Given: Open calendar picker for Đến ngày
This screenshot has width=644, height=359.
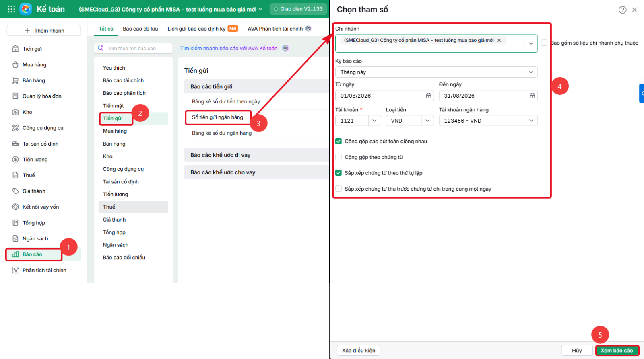Looking at the screenshot, I should (x=532, y=96).
